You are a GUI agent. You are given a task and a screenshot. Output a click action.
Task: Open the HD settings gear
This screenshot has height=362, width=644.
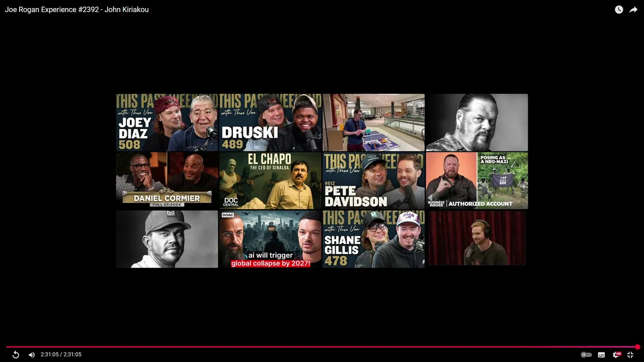pyautogui.click(x=616, y=354)
